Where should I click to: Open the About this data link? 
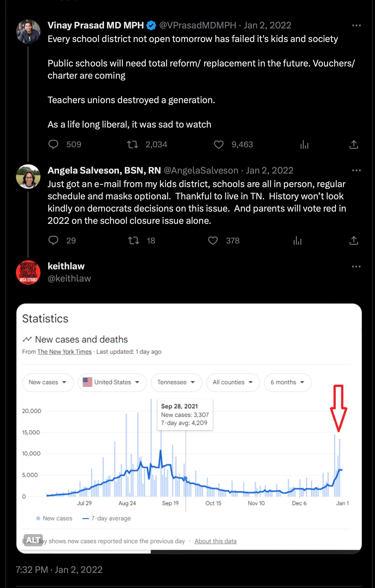click(x=215, y=541)
